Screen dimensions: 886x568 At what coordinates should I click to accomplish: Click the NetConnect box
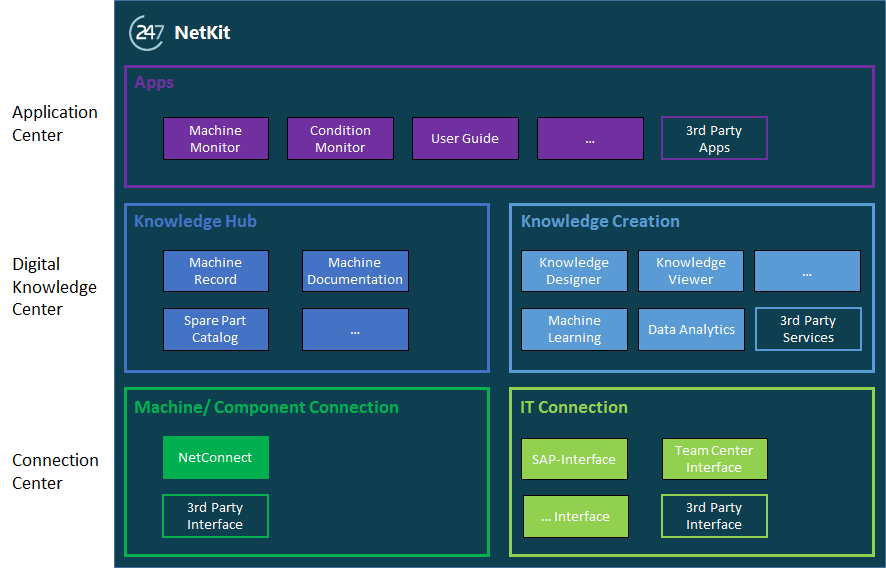click(216, 457)
